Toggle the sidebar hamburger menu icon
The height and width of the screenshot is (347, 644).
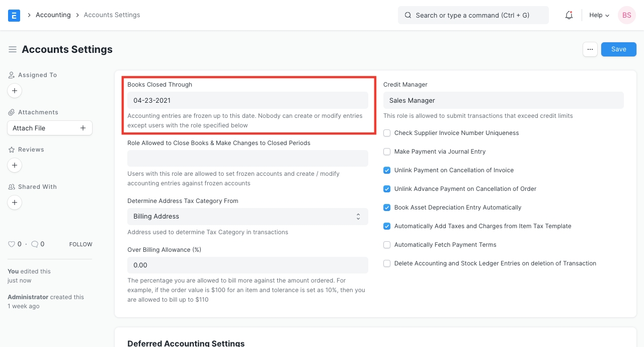pyautogui.click(x=13, y=49)
